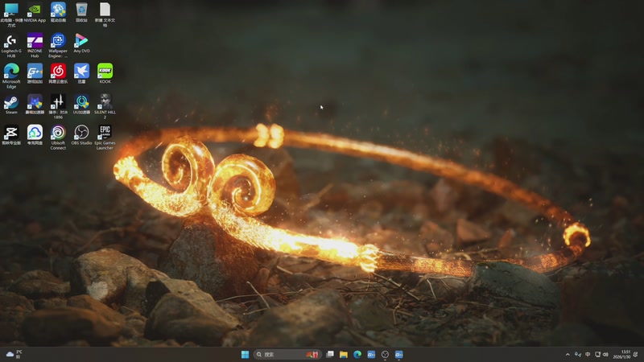644x362 pixels.
Task: Select the Epic Games Launcher shortcut
Action: coord(105,138)
